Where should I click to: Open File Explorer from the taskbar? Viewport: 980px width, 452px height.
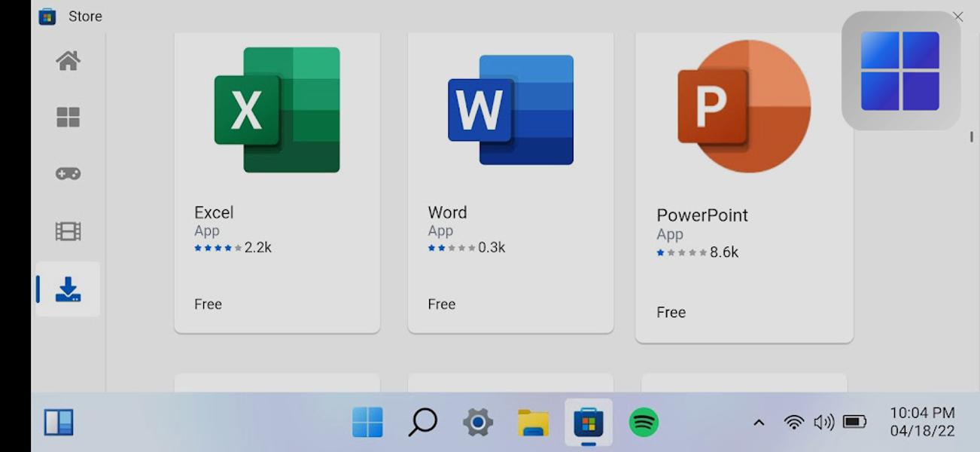(x=533, y=423)
